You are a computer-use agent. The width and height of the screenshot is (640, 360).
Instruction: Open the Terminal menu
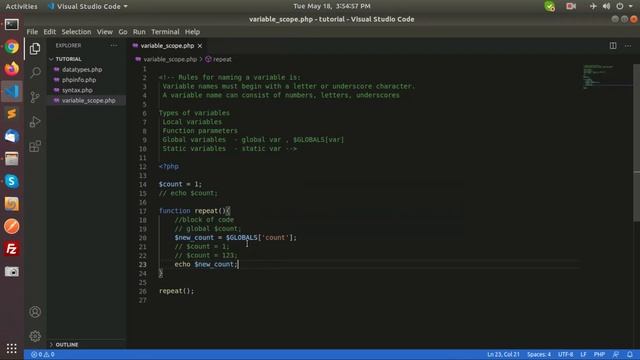pos(165,32)
